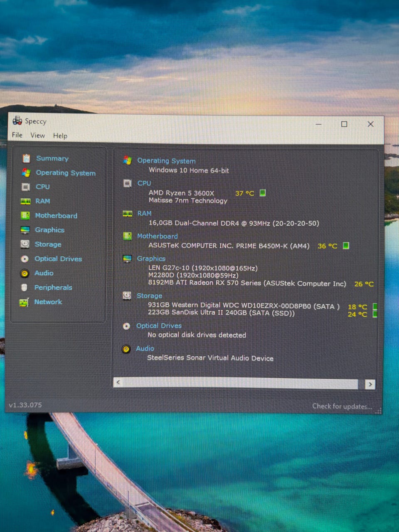Select CPU in the sidebar
This screenshot has height=532, width=399.
coord(43,187)
